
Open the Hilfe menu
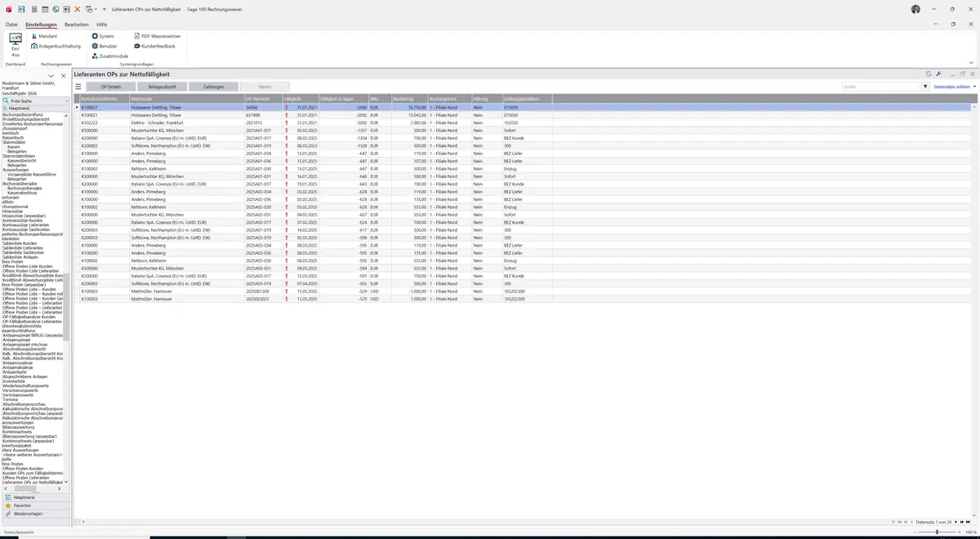[102, 24]
